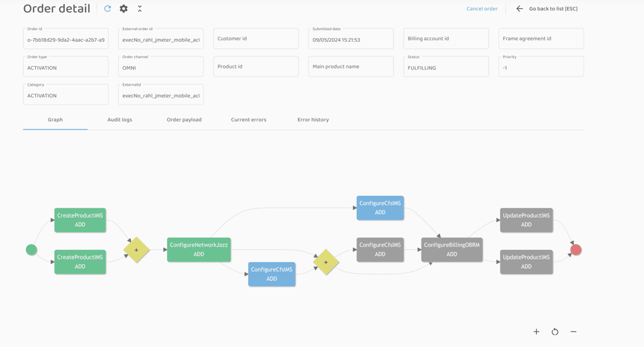Show the Current errors tab
The height and width of the screenshot is (348, 644).
point(248,120)
